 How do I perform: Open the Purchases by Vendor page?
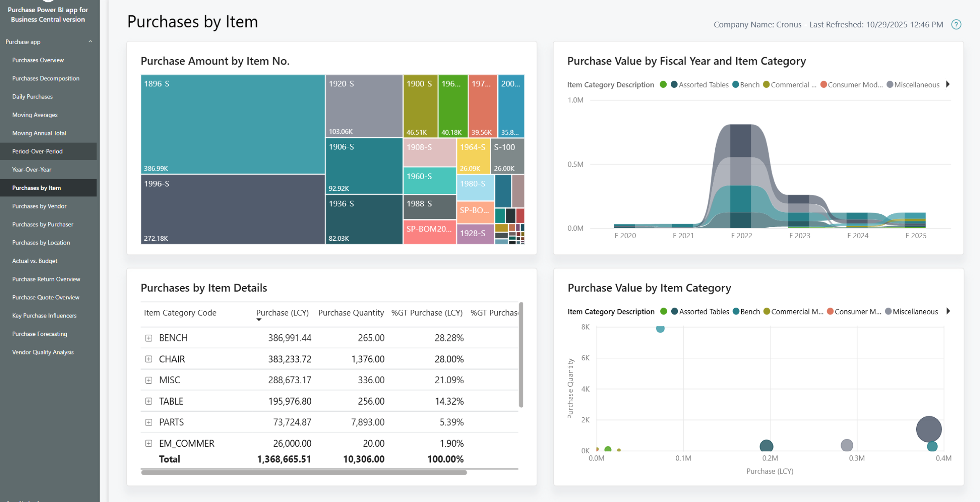39,206
